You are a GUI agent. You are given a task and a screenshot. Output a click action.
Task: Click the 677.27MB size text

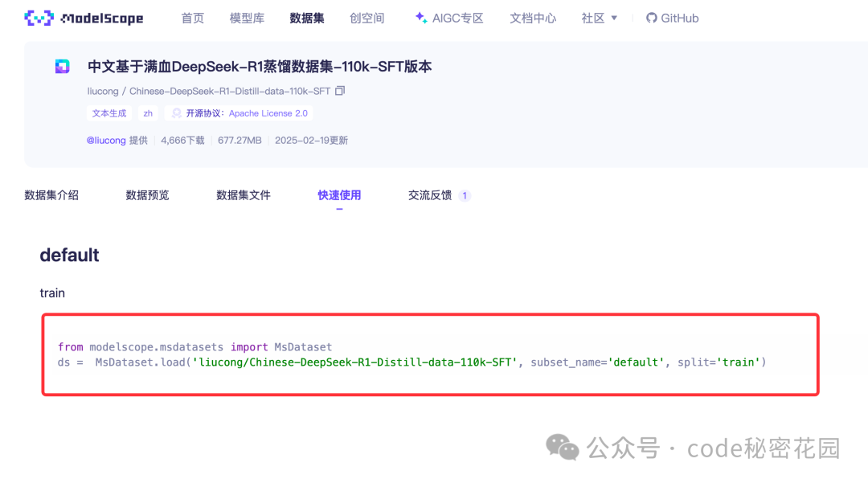[x=240, y=141]
